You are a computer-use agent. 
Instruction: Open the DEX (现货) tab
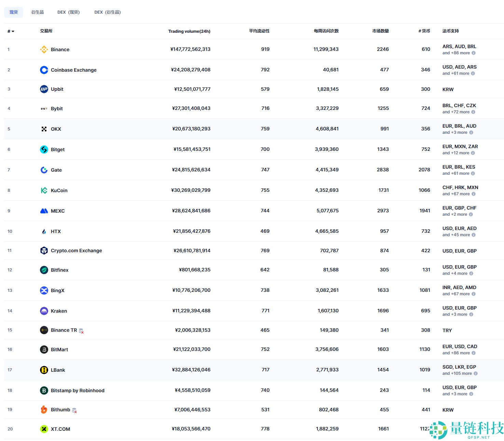coord(68,12)
